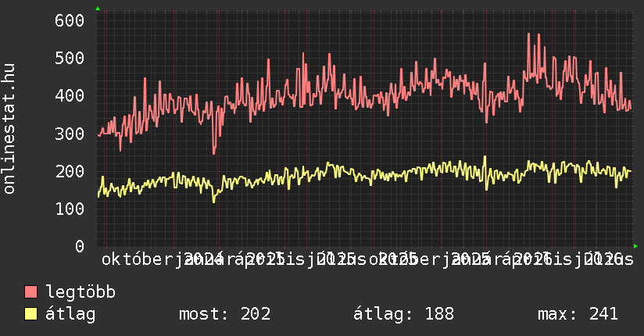
Task: Click the 600 y-axis label
Action: [70, 20]
